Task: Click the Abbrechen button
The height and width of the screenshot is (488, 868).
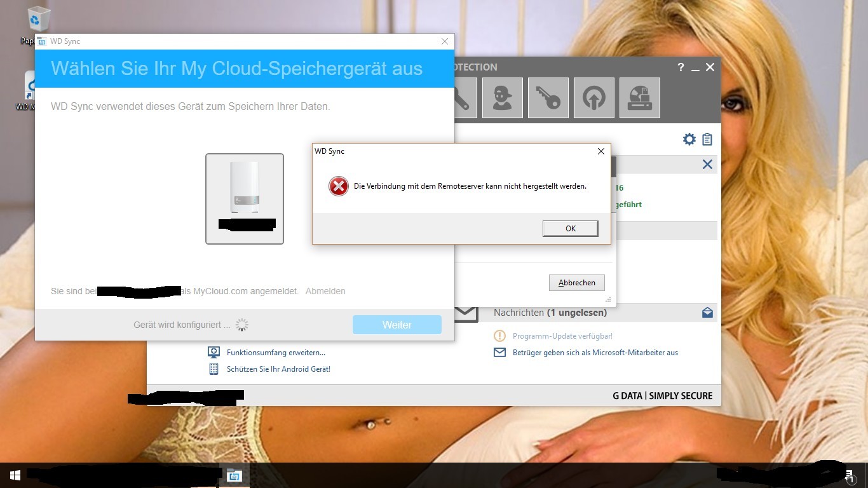Action: 577,283
